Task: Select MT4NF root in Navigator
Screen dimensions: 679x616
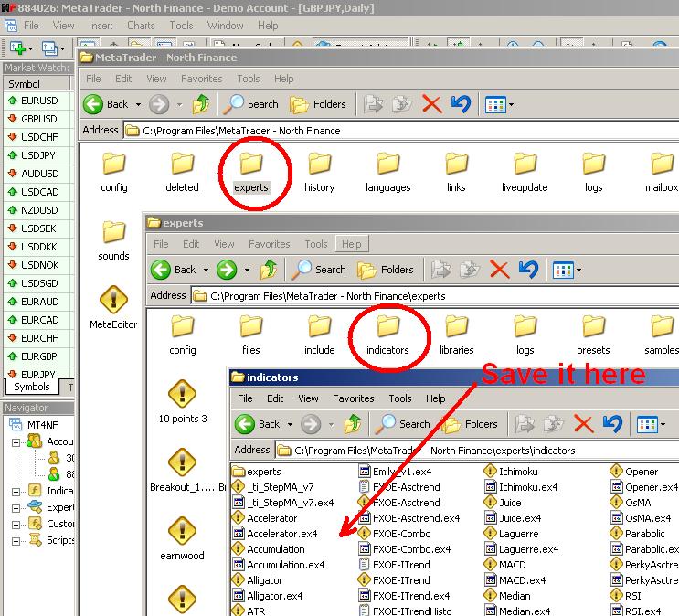Action: point(34,425)
